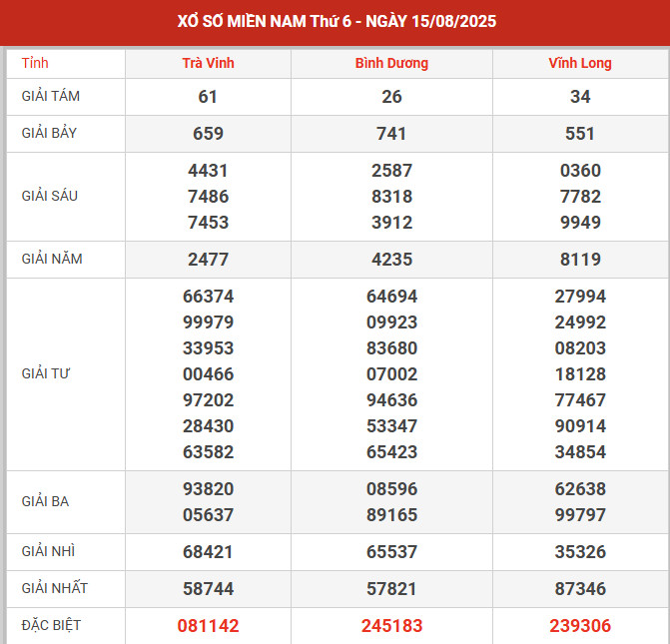The width and height of the screenshot is (670, 644).
Task: Select Bình Dương special prize 245183
Action: click(x=391, y=626)
